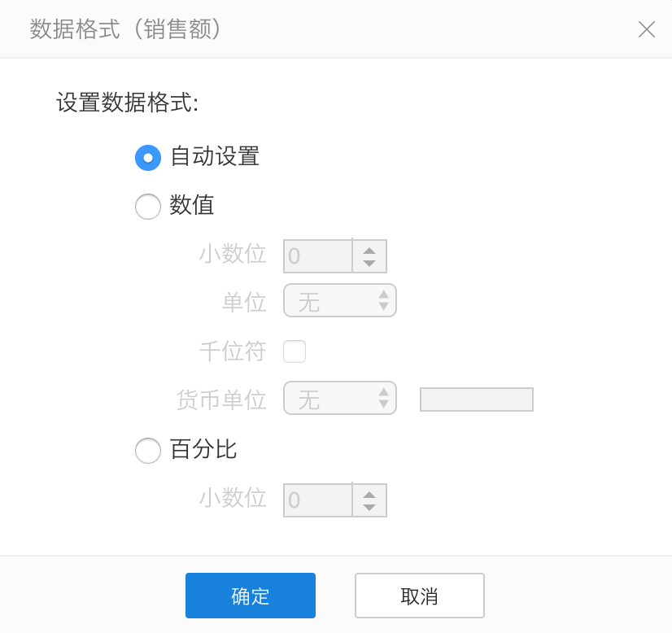Click the 百分比 label text
672x633 pixels.
click(203, 449)
